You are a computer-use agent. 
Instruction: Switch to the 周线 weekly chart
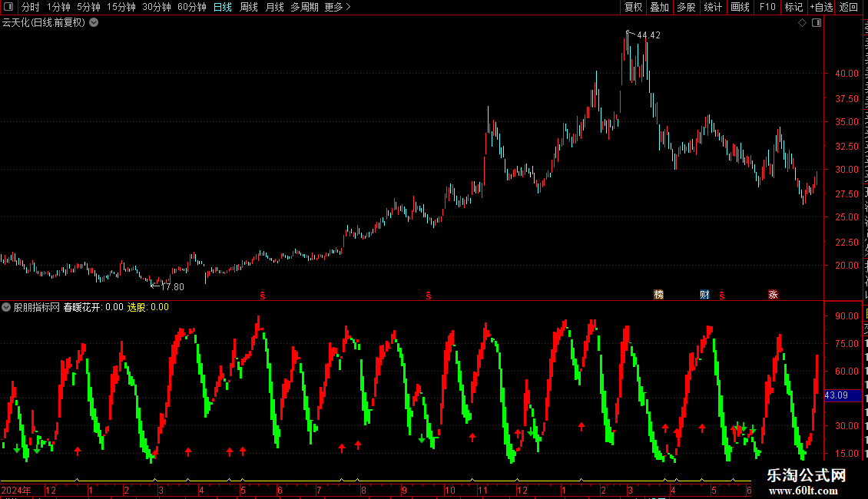[x=249, y=7]
